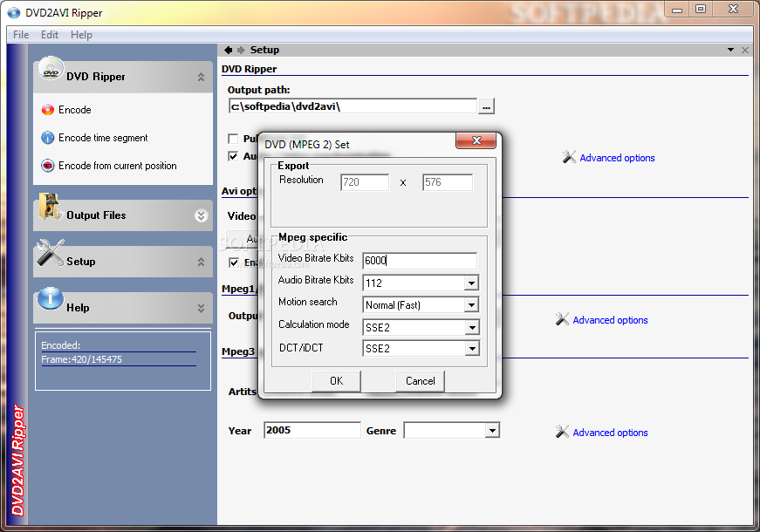The image size is (760, 532).
Task: Browse for output path with ... button
Action: (486, 106)
